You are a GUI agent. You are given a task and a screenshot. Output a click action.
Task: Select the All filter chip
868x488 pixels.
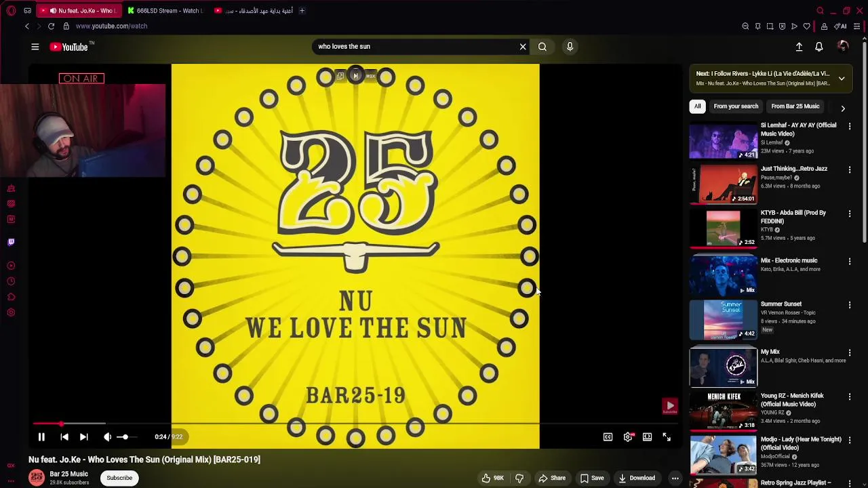(697, 106)
